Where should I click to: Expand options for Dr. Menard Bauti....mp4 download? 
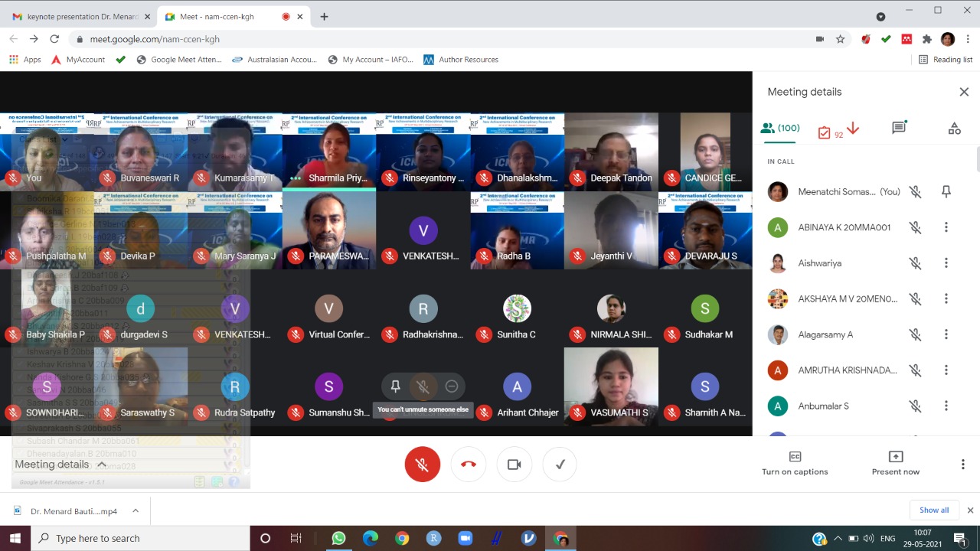point(136,511)
